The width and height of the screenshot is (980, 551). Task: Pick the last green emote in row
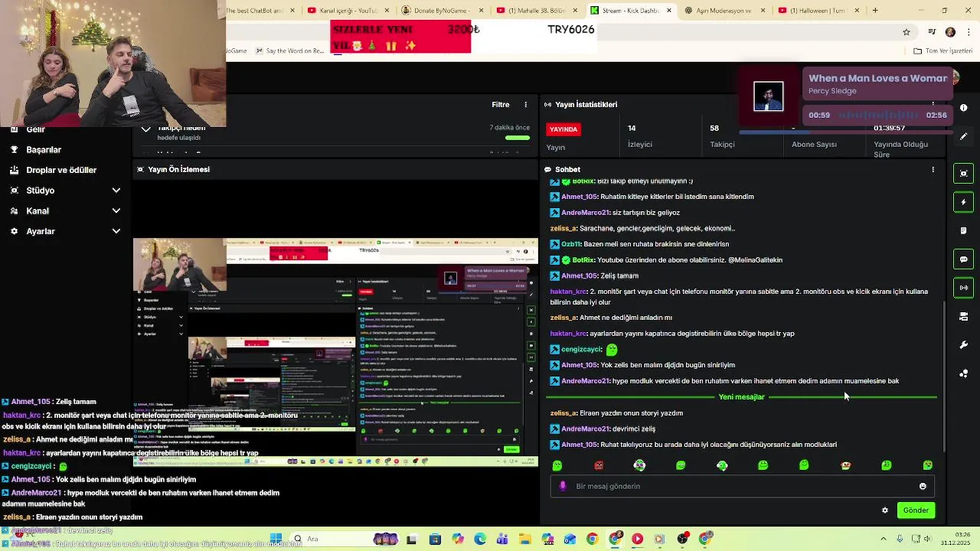point(928,465)
